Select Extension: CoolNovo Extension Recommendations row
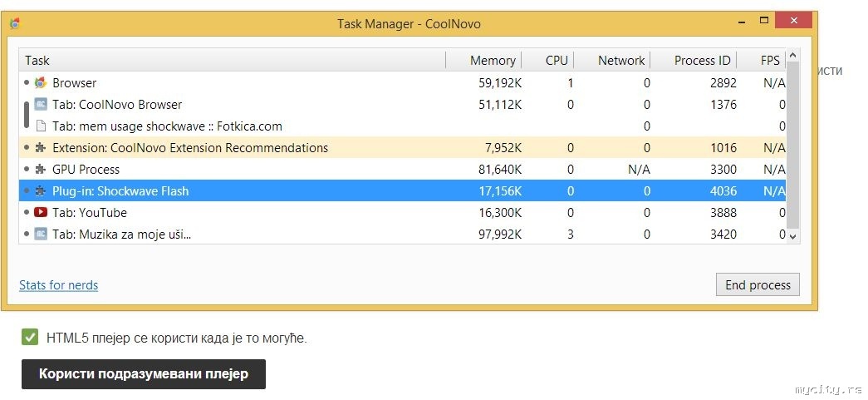 [403, 147]
